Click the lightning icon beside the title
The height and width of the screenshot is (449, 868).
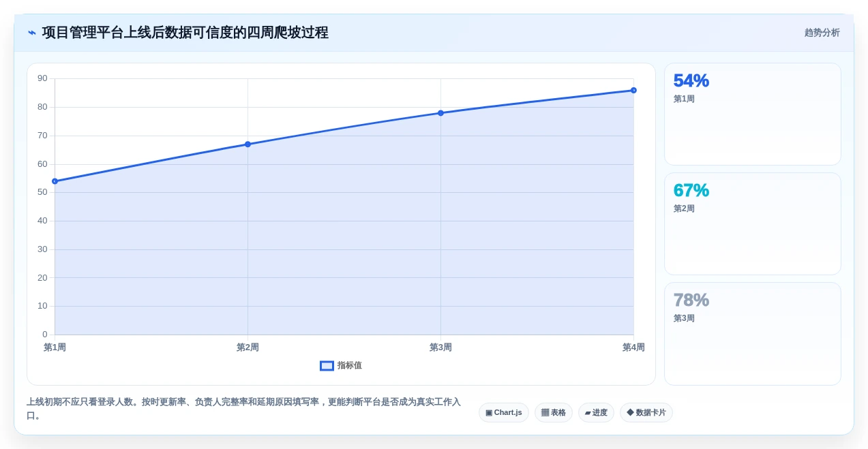(32, 33)
